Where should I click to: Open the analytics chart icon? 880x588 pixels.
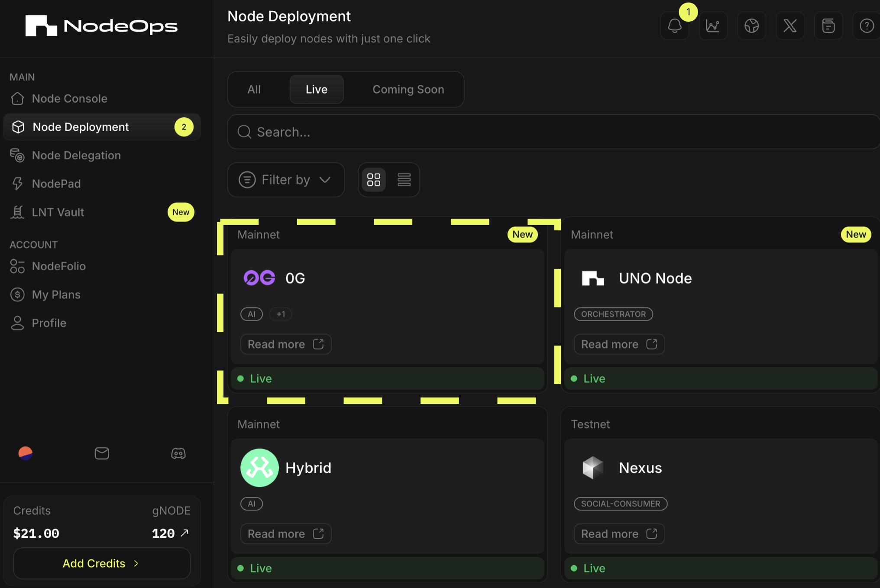[713, 26]
